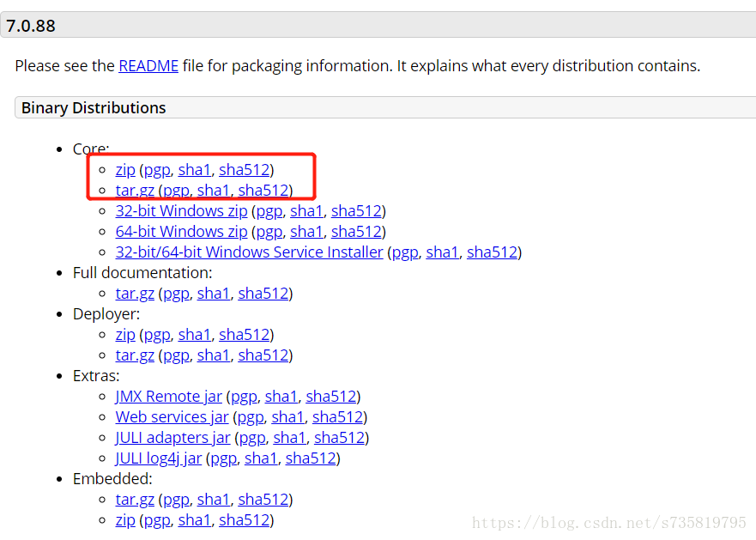Open sha512 link for Windows Service Installer
The image size is (756, 540).
(493, 252)
